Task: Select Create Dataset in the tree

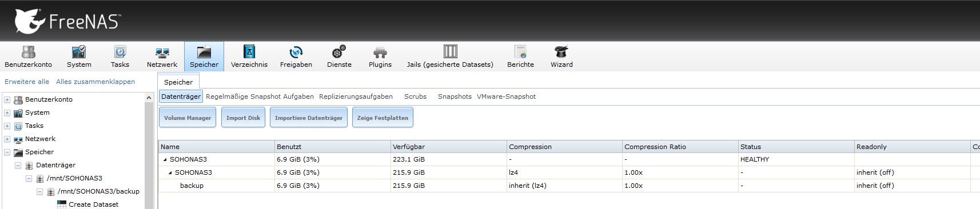Action: (93, 204)
